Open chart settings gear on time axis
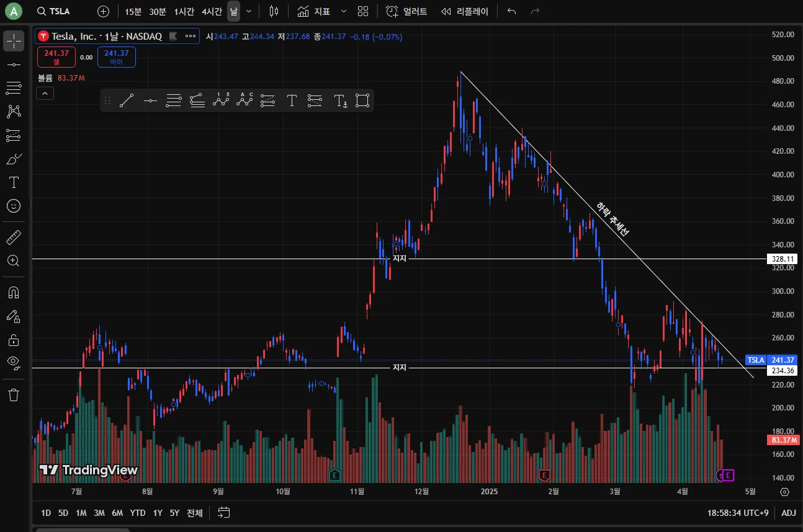 tap(785, 492)
